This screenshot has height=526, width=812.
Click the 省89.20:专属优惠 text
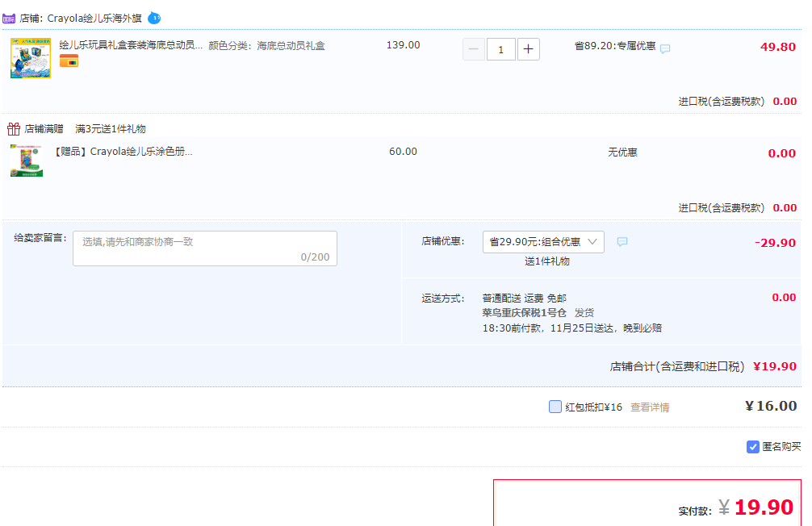coord(615,46)
